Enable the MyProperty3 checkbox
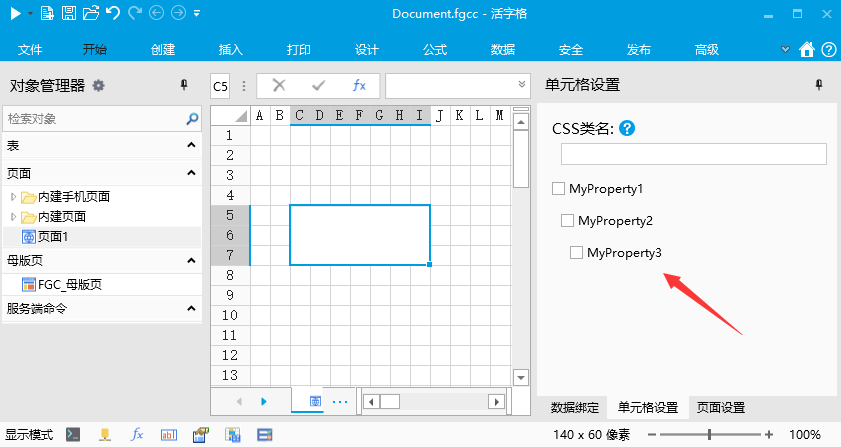The width and height of the screenshot is (841, 447). [x=576, y=252]
